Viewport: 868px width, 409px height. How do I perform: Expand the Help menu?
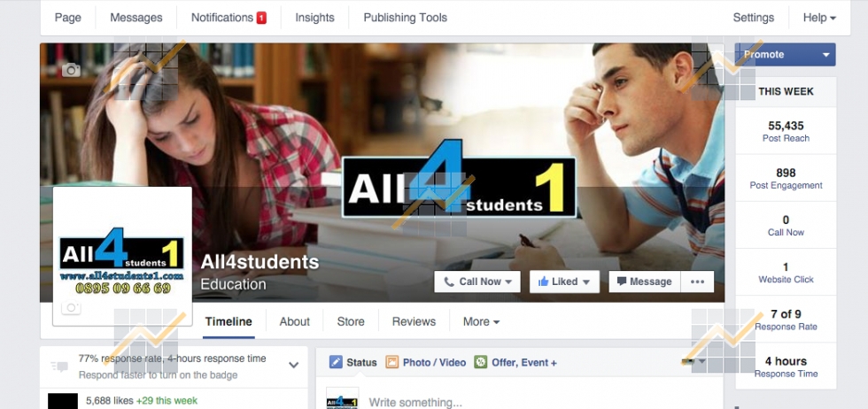coord(819,18)
